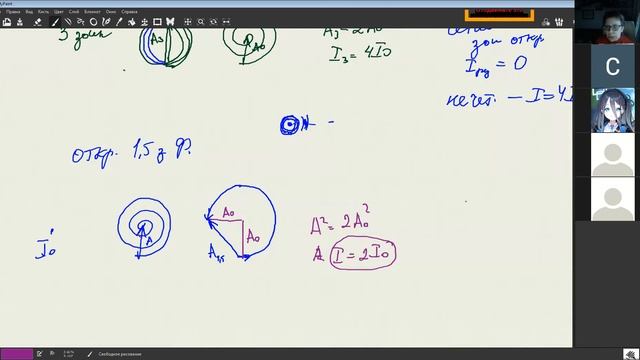Screen dimensions: 640x360
Task: Click the drawing mode label in status bar
Action: (x=120, y=354)
